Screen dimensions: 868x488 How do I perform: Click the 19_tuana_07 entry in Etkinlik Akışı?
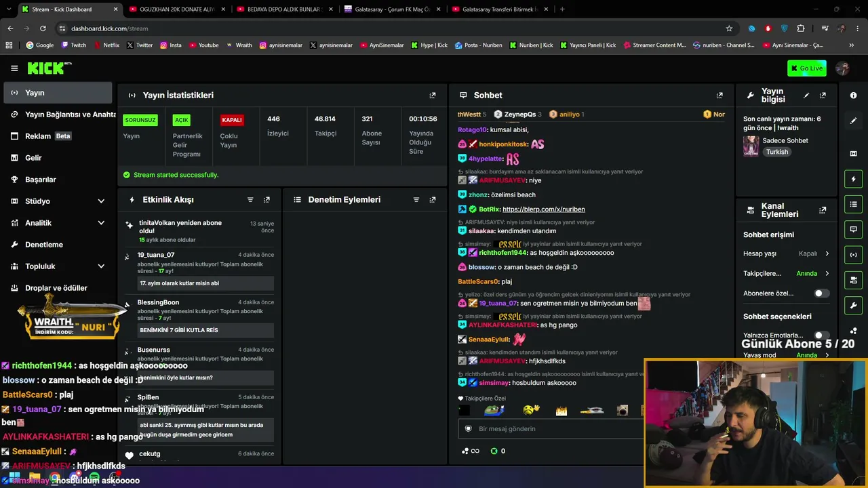tap(199, 270)
